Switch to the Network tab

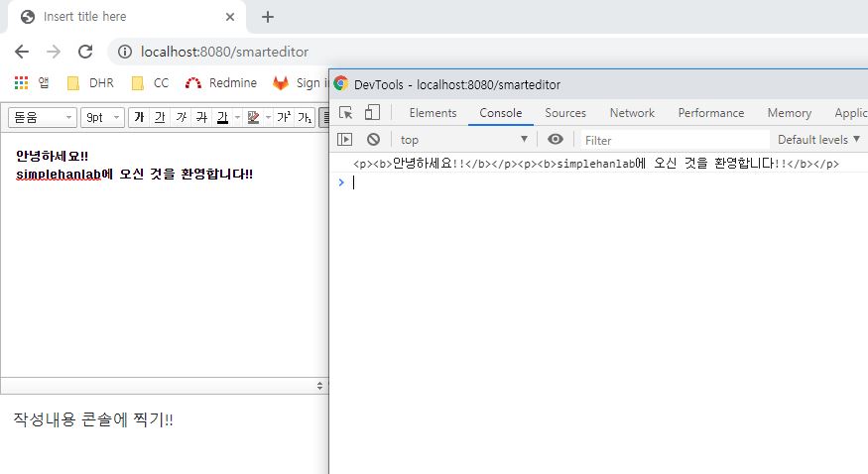click(x=632, y=113)
